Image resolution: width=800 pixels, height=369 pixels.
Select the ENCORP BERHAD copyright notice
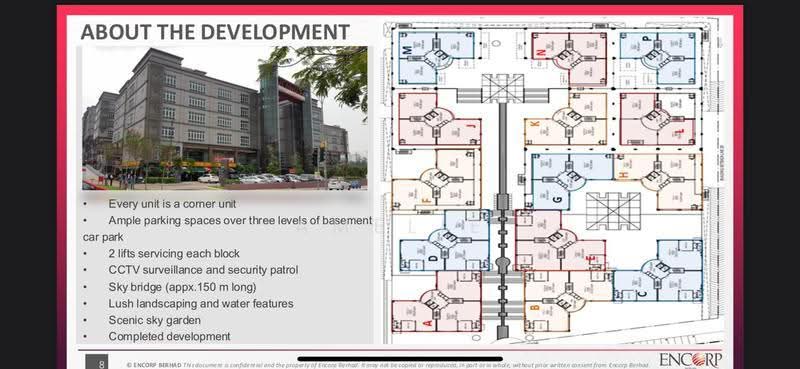pyautogui.click(x=388, y=364)
